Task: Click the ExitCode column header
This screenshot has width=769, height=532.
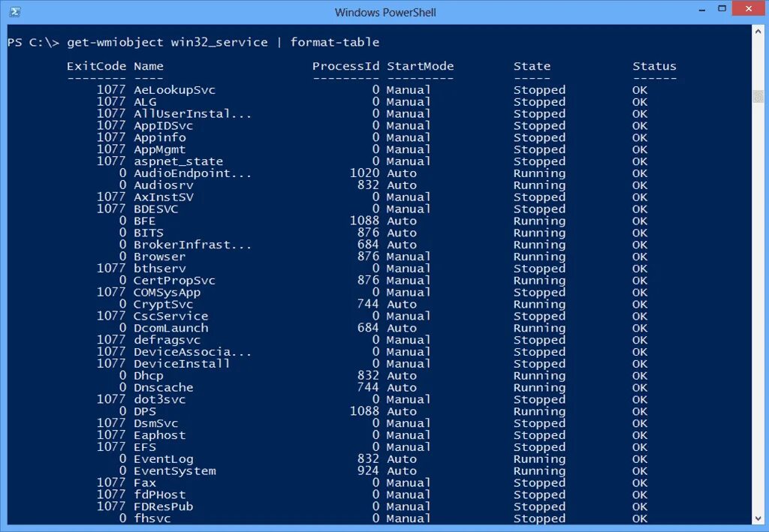Action: tap(96, 66)
